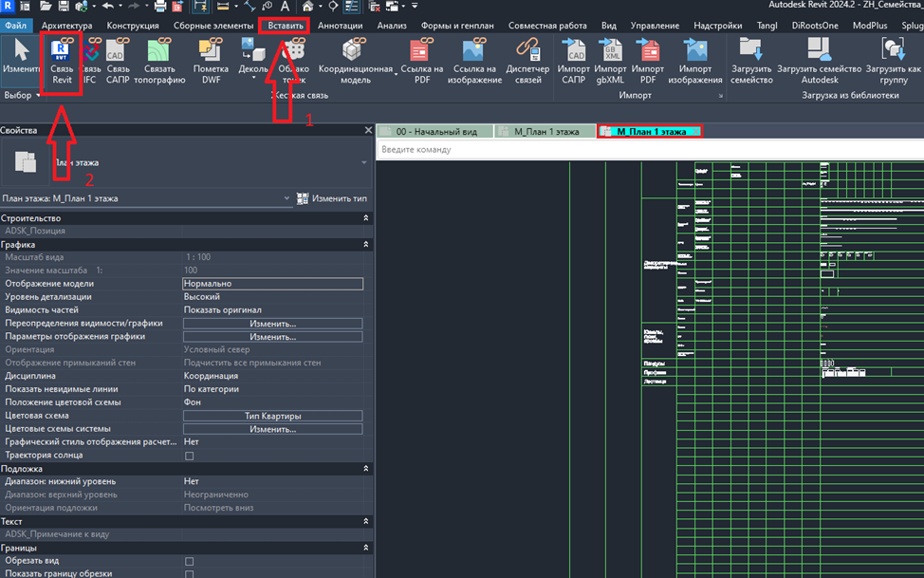Open the 00 - Начальный вид view tab
Viewport: 924px width, 578px height.
coord(434,132)
